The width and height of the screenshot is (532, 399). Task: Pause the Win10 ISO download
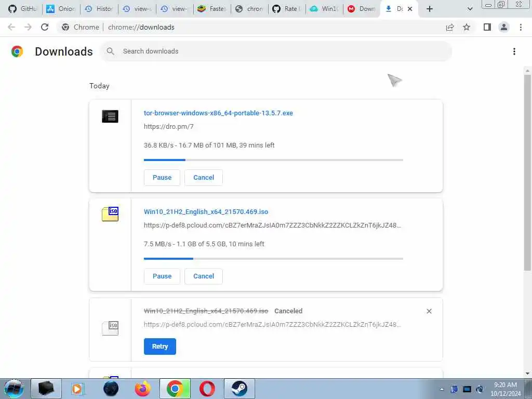(162, 276)
